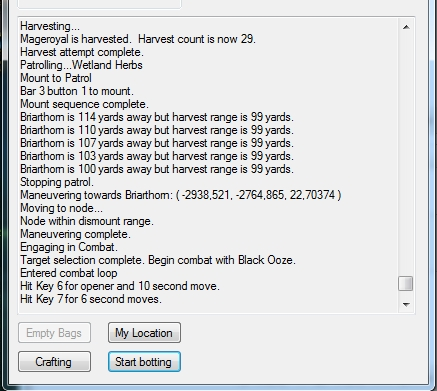This screenshot has height=391, width=437.
Task: Click the log scrollbar up arrow
Action: click(406, 27)
